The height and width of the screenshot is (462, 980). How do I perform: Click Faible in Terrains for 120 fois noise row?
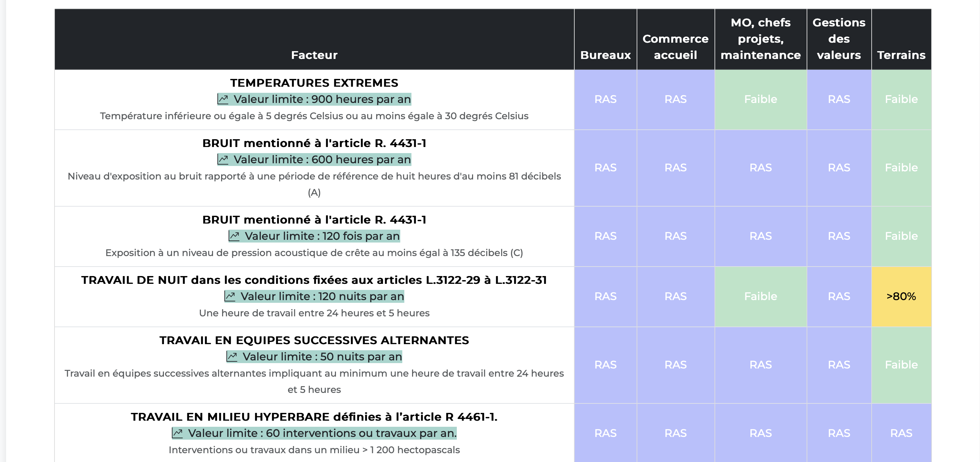pos(901,236)
